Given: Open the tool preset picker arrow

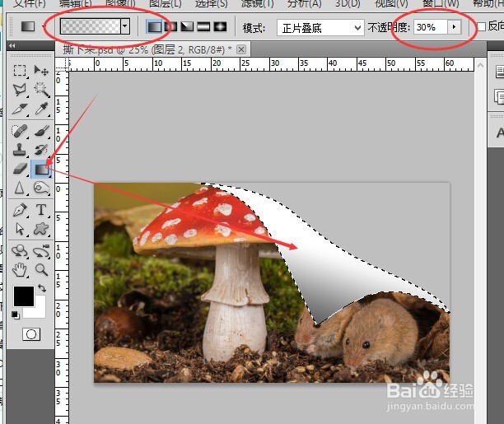Looking at the screenshot, I should tap(44, 27).
